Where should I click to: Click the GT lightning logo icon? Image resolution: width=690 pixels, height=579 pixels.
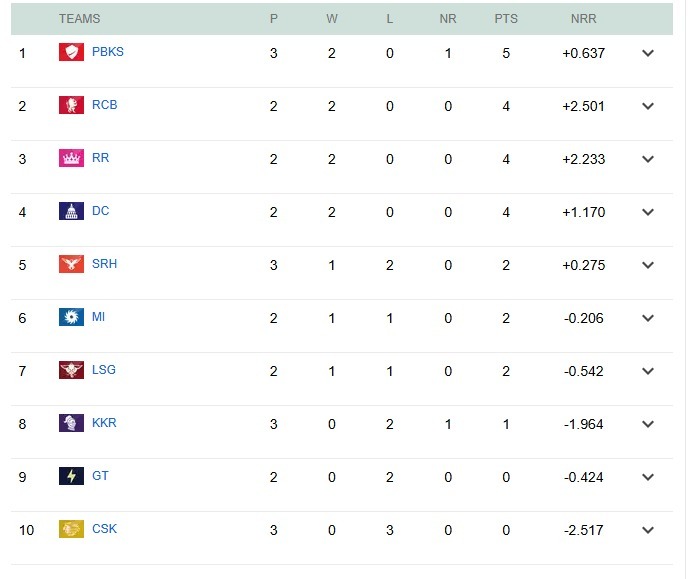coord(71,476)
